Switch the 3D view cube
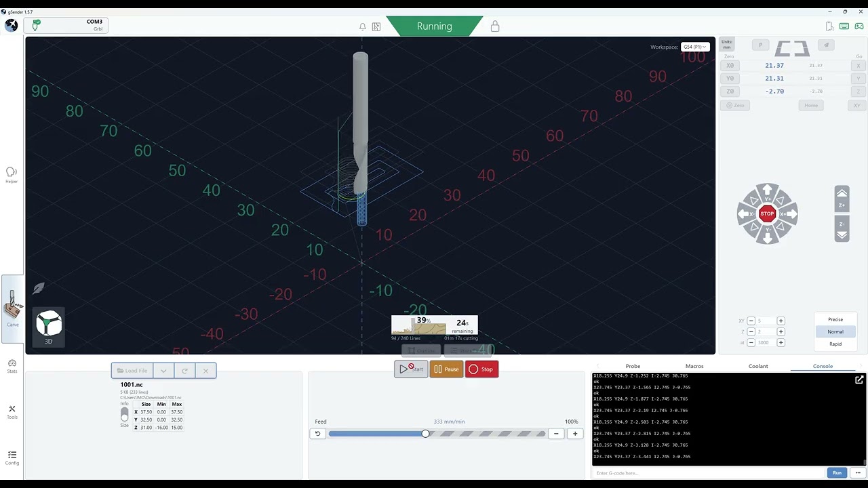The width and height of the screenshot is (868, 488). [x=48, y=327]
